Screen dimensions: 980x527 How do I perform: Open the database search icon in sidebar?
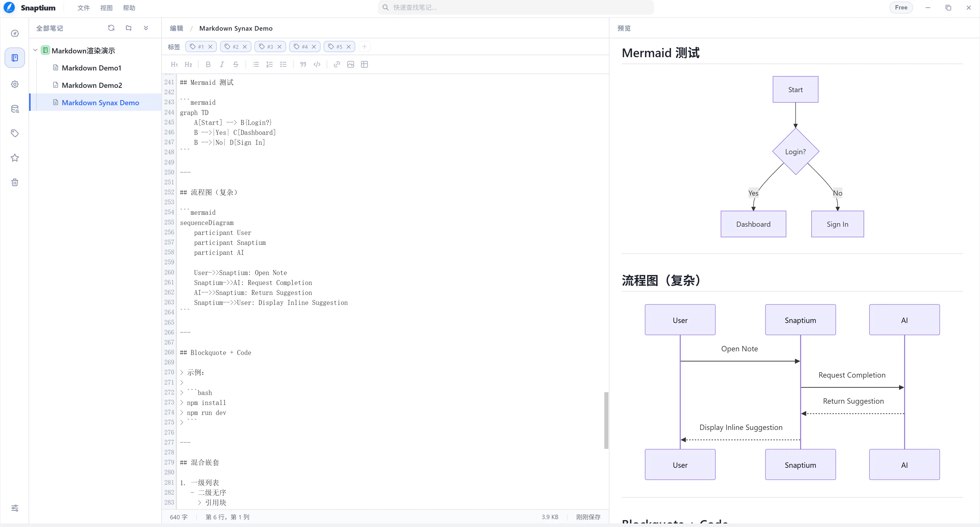click(x=15, y=109)
